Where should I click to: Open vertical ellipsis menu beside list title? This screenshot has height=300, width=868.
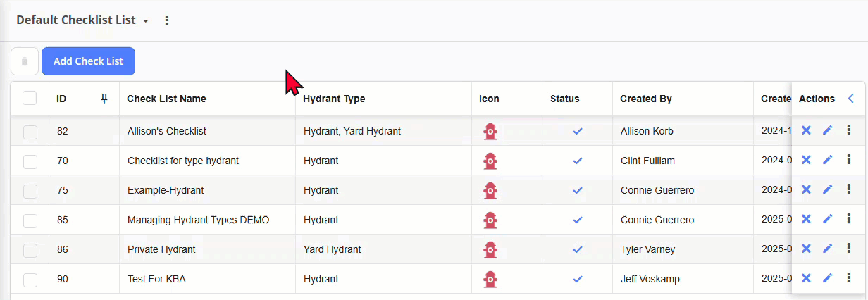tap(167, 20)
